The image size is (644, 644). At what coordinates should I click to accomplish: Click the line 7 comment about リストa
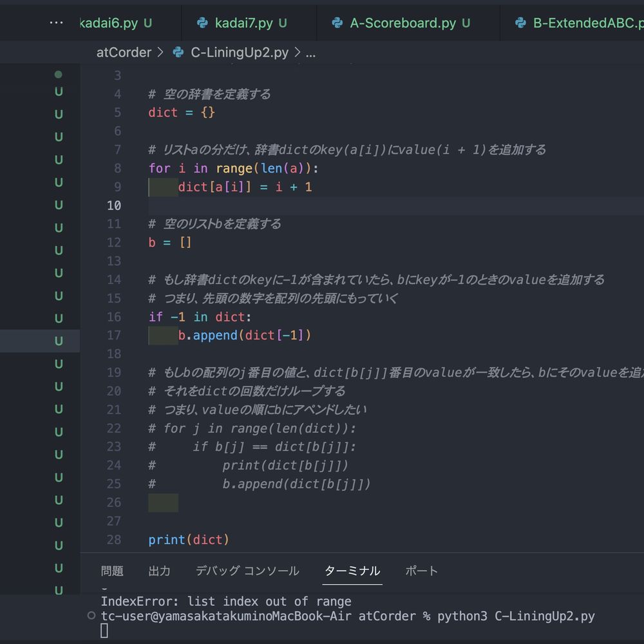point(347,149)
